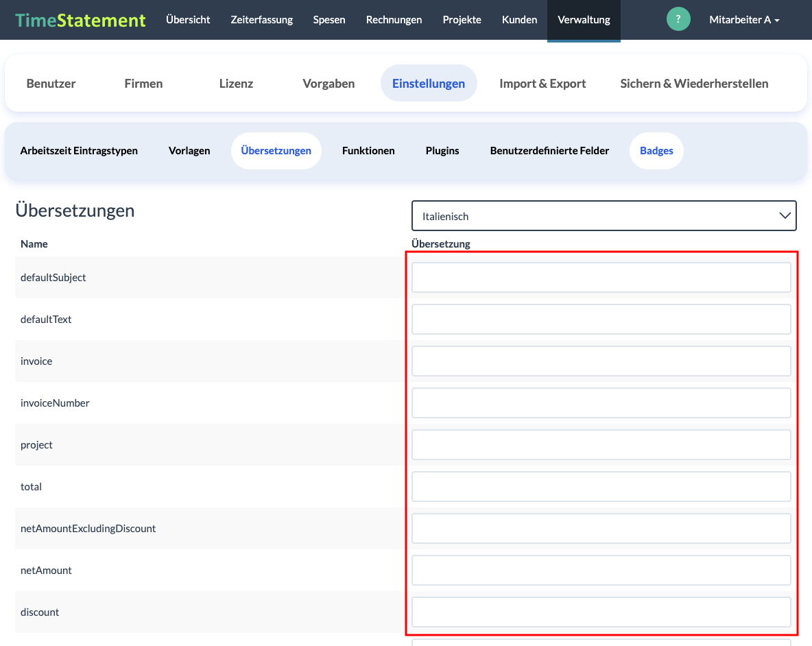Viewport: 812px width, 646px height.
Task: Select the Einstellungen tab
Action: 428,84
